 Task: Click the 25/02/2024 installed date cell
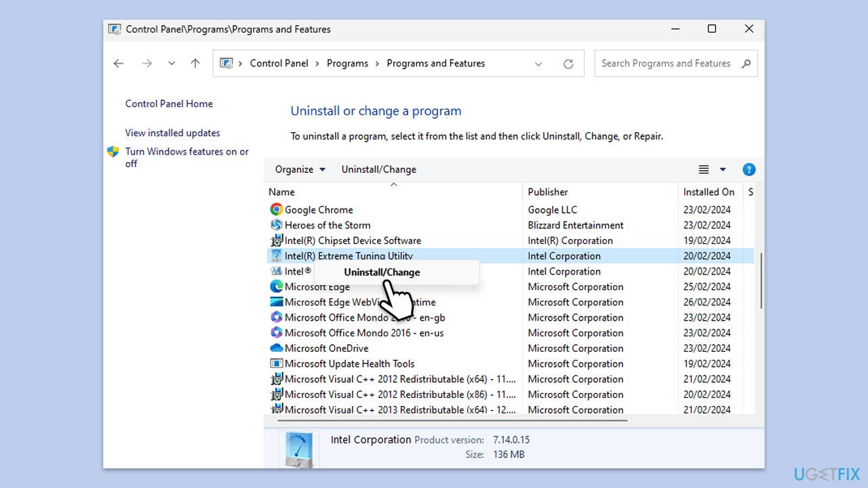coord(707,287)
